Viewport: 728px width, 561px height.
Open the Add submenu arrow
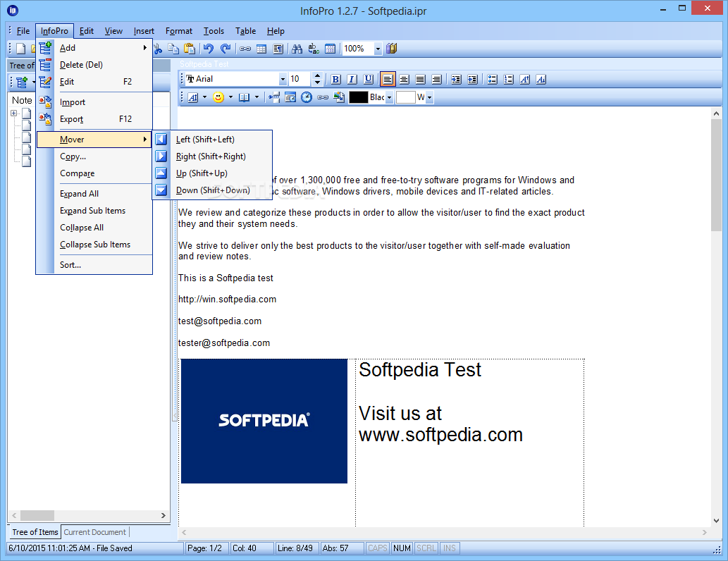[x=145, y=47]
